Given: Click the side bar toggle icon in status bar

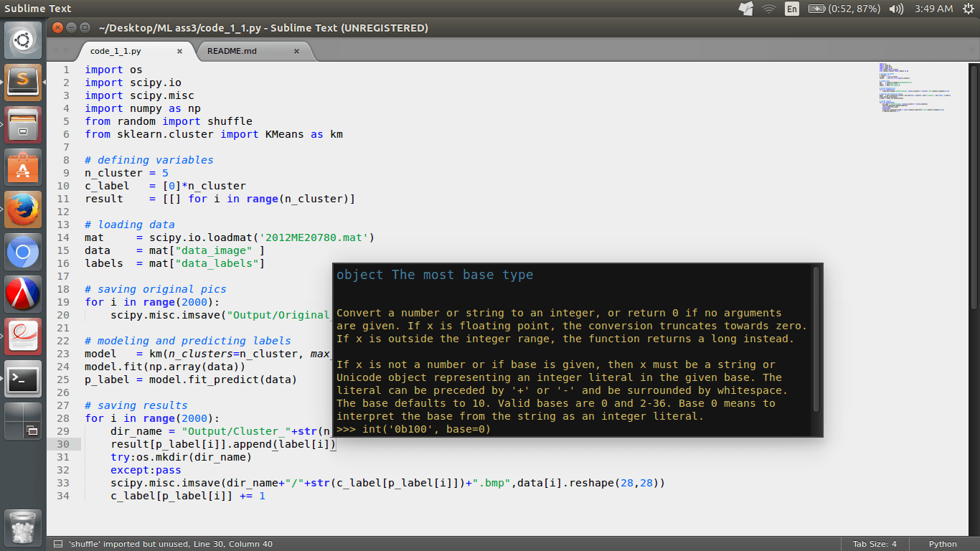Looking at the screenshot, I should [x=57, y=544].
